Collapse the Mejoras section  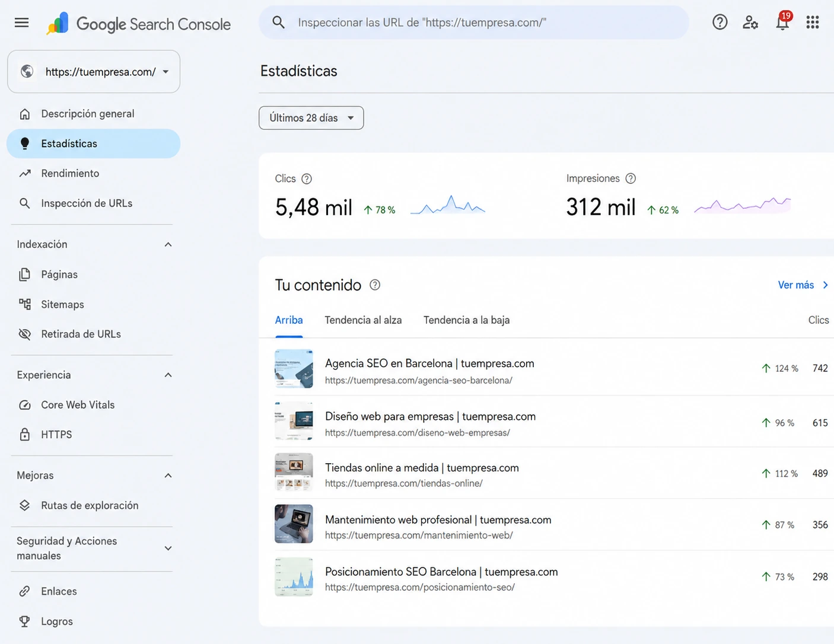pyautogui.click(x=168, y=476)
